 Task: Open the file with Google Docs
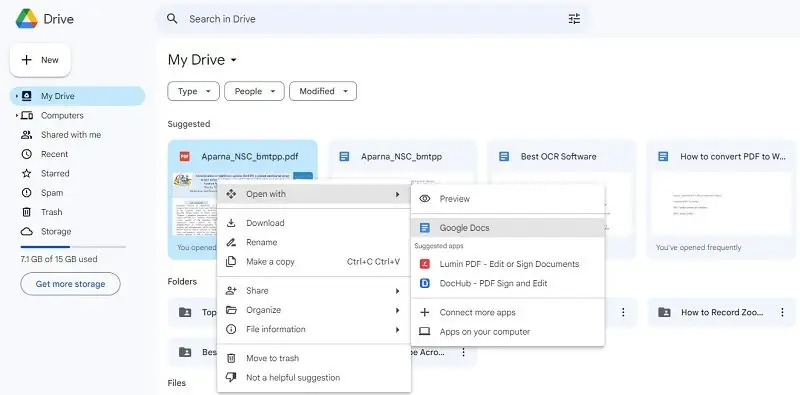508,228
